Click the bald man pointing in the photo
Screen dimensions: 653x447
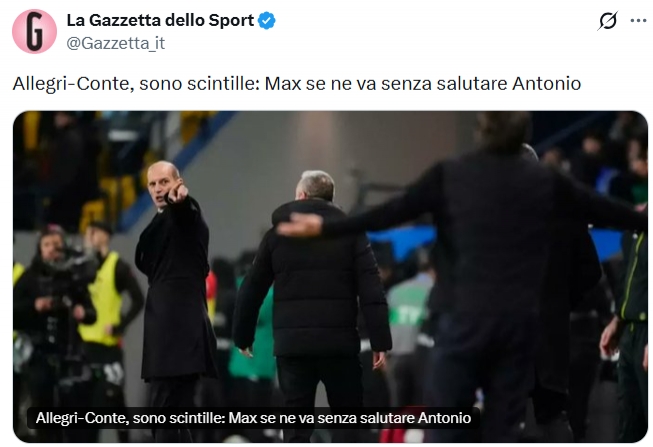[174, 275]
